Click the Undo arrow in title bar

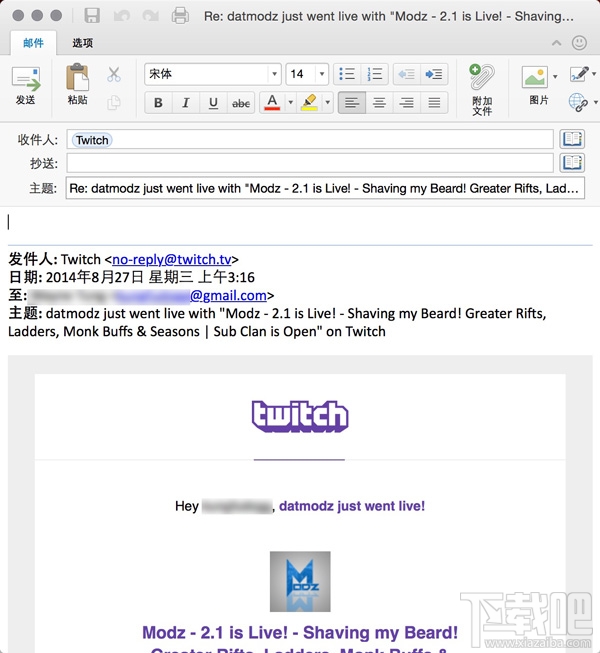click(122, 16)
